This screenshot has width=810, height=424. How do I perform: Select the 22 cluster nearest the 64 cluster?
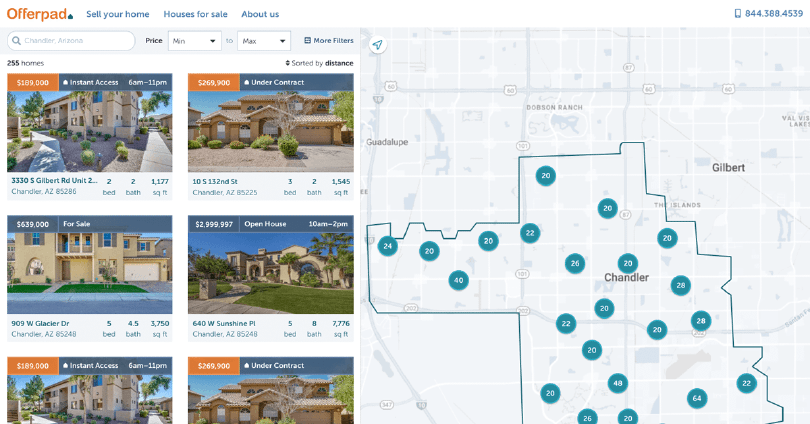tap(746, 383)
